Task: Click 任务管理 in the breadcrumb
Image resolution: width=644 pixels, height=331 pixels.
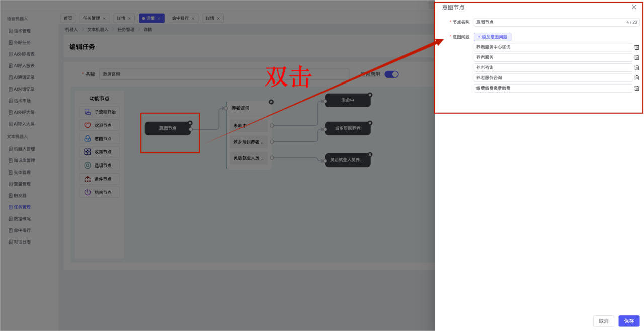Action: pyautogui.click(x=126, y=30)
